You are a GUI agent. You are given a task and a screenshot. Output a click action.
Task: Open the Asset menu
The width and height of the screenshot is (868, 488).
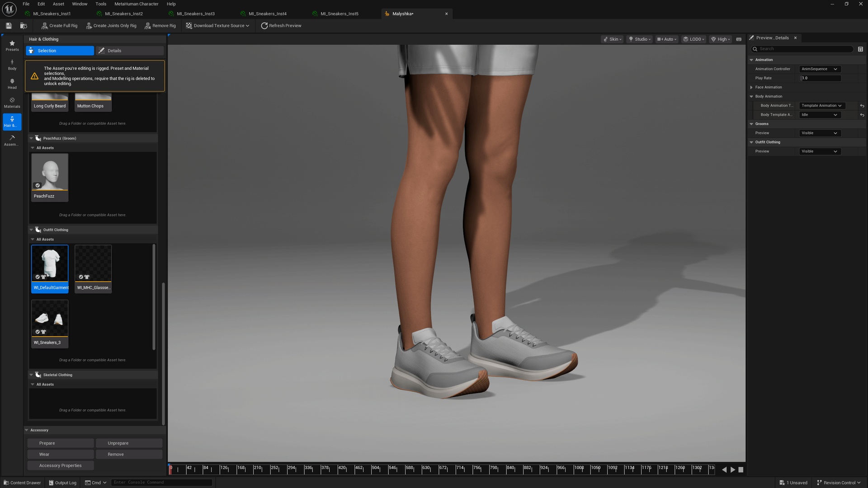pyautogui.click(x=59, y=4)
